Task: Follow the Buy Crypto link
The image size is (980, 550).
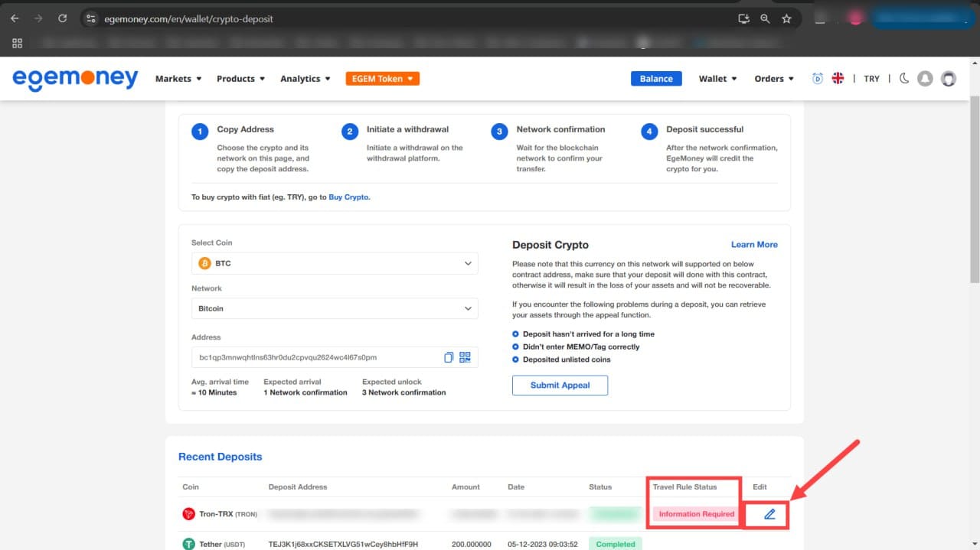Action: coord(349,197)
